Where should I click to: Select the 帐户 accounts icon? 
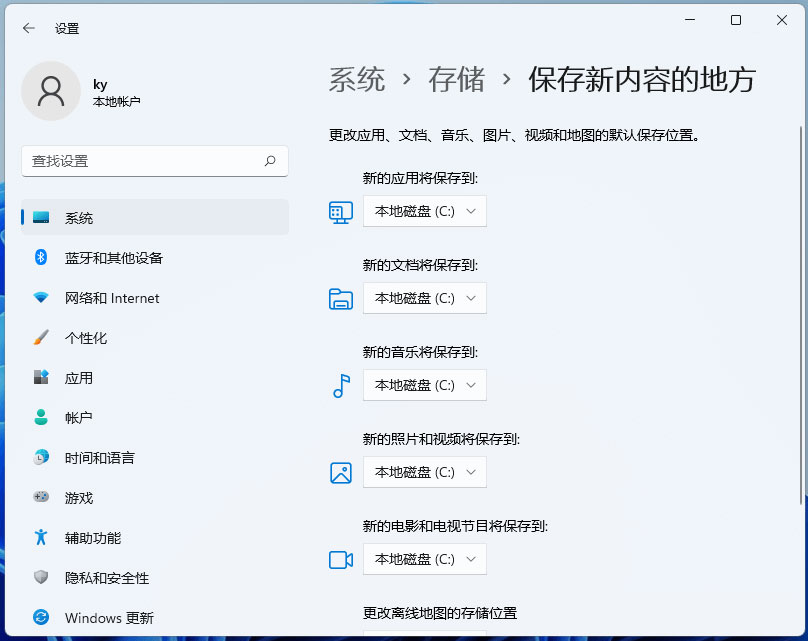pyautogui.click(x=40, y=418)
